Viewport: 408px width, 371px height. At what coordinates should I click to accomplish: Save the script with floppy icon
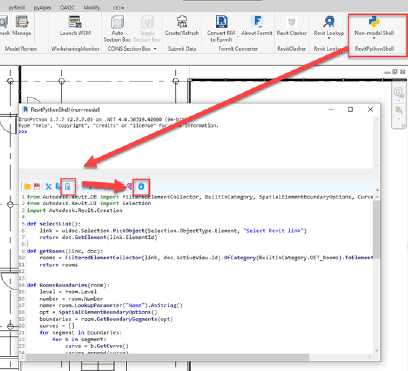tap(37, 187)
